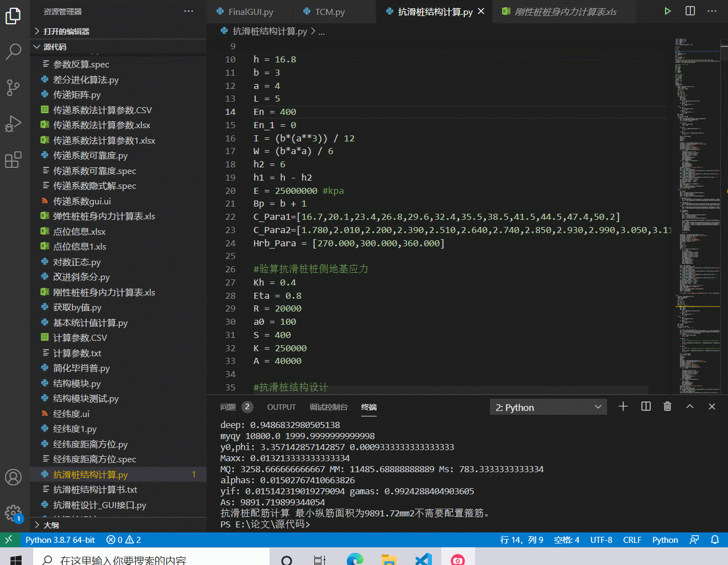
Task: Open notifications via the bell icon
Action: pyautogui.click(x=714, y=540)
